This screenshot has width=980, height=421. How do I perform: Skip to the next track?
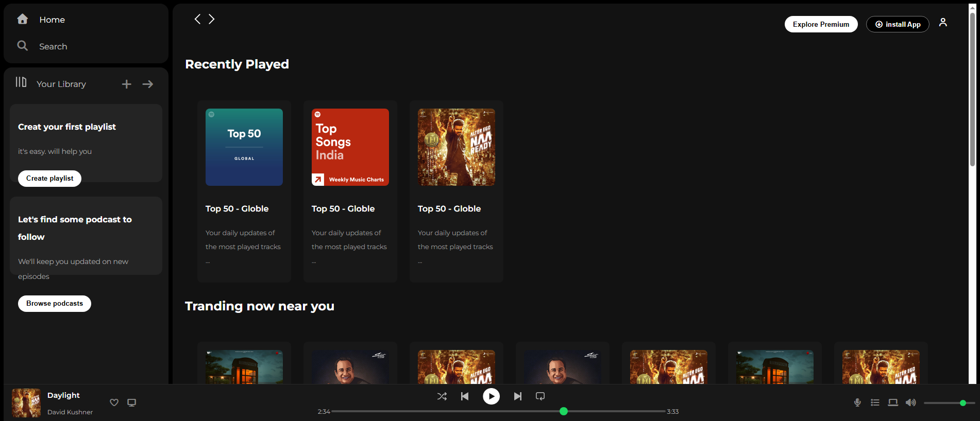pyautogui.click(x=518, y=396)
